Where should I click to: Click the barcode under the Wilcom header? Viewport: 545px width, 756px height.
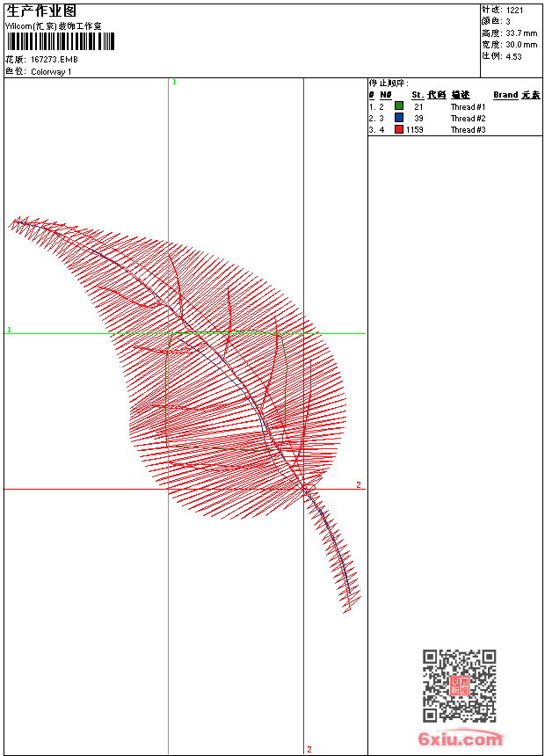61,41
